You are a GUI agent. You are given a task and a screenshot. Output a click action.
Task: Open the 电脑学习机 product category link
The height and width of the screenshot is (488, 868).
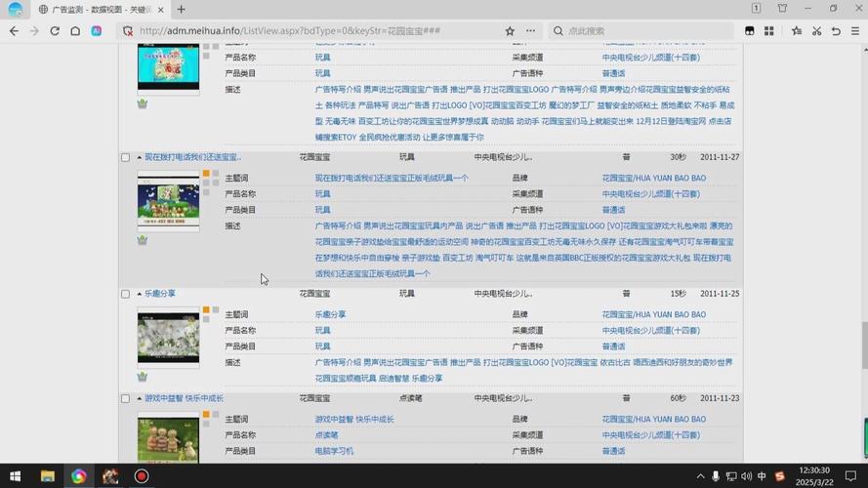(334, 452)
